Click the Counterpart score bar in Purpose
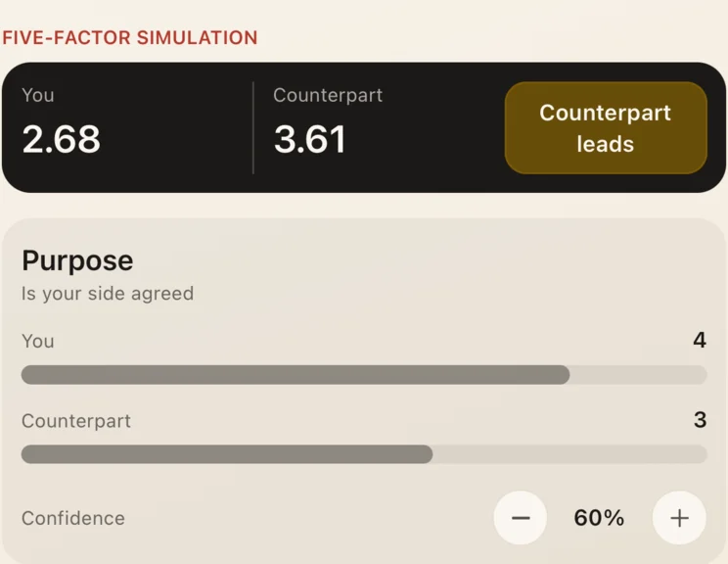 (x=364, y=454)
